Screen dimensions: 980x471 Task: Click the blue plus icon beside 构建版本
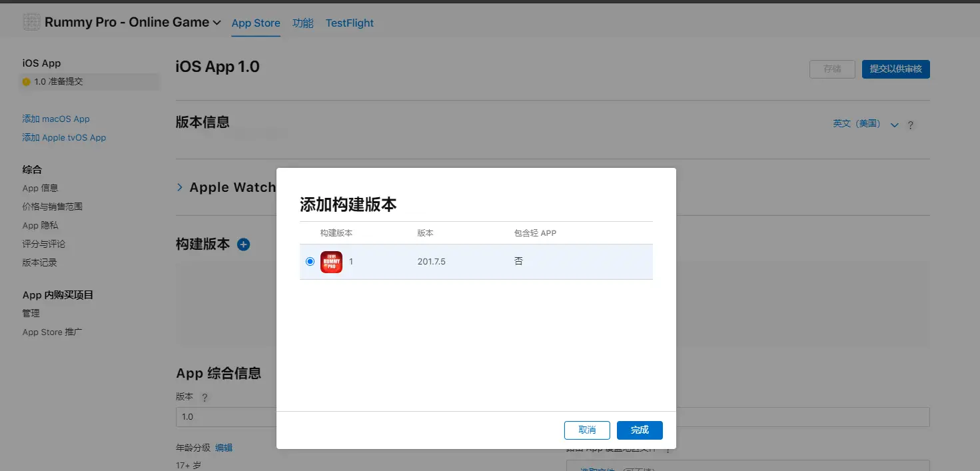pyautogui.click(x=244, y=244)
